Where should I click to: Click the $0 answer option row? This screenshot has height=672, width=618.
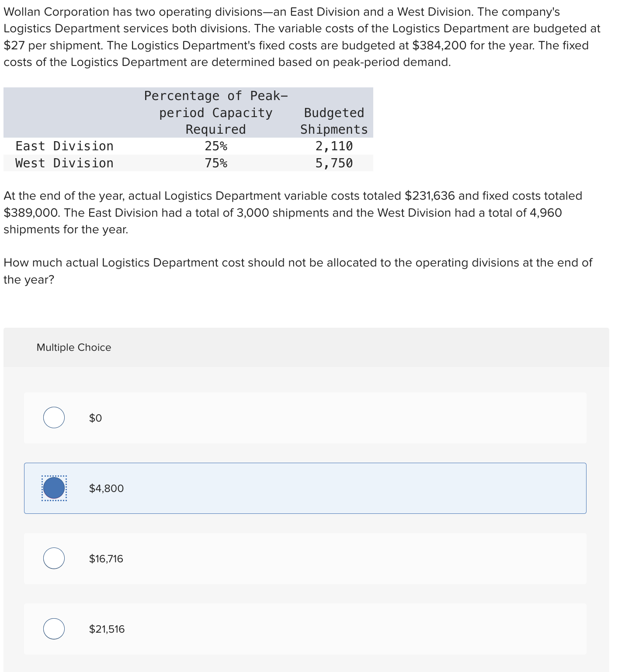pos(305,418)
